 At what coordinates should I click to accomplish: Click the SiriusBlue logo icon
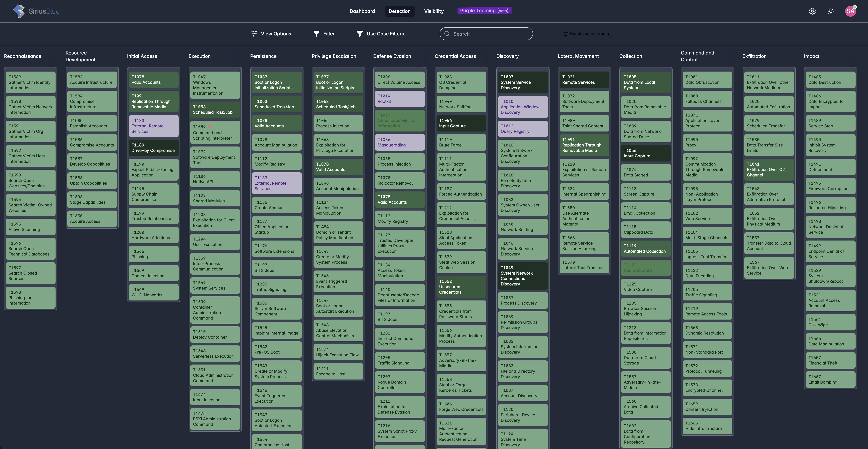pyautogui.click(x=19, y=11)
